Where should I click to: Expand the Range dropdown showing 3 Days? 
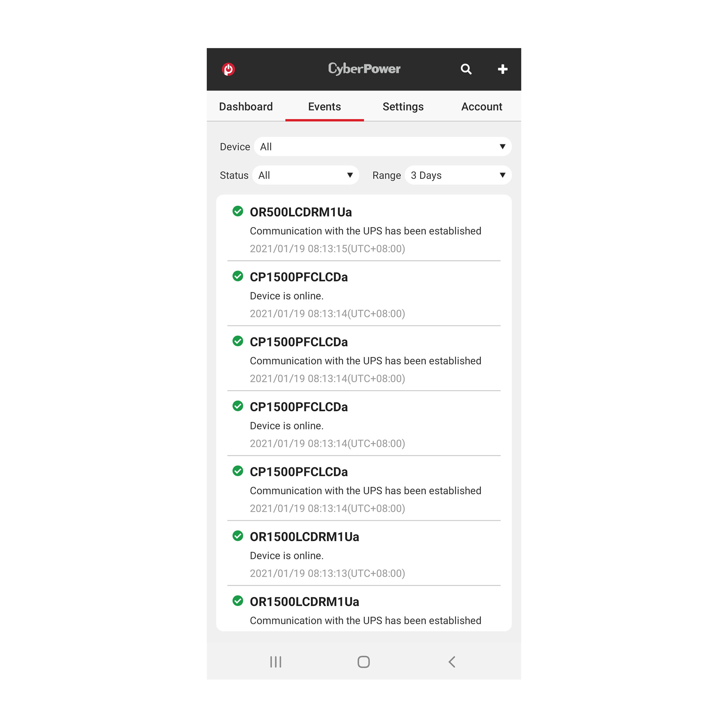(458, 175)
